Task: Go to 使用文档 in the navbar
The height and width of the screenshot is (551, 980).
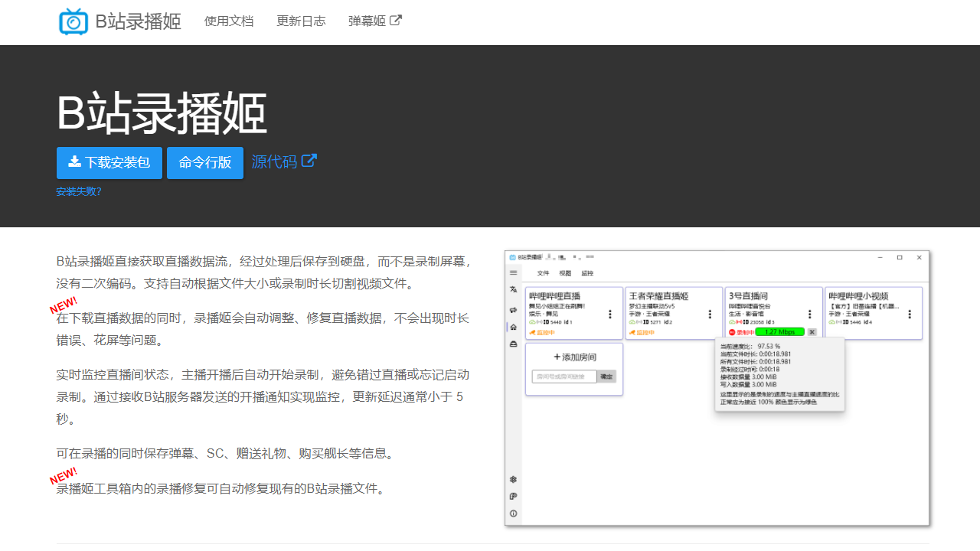Action: click(x=229, y=21)
